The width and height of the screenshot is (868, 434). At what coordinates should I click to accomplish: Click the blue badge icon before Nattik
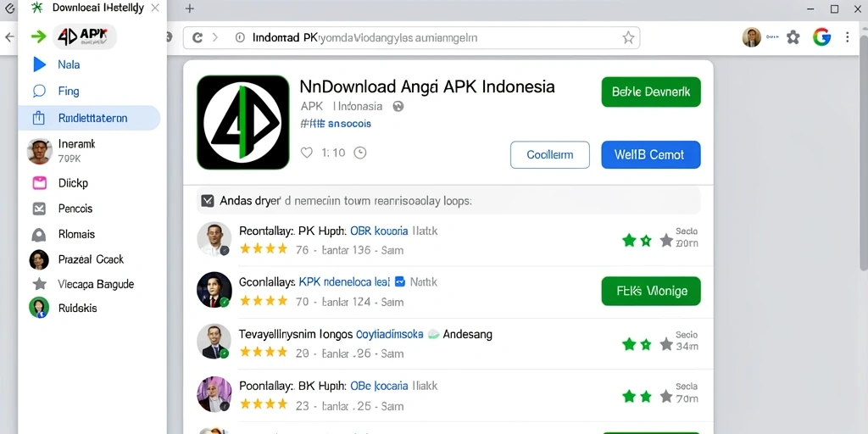(400, 281)
